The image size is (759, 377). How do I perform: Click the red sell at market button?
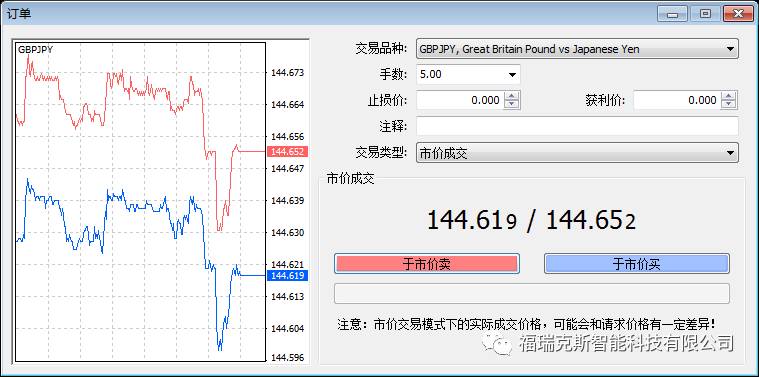(426, 264)
